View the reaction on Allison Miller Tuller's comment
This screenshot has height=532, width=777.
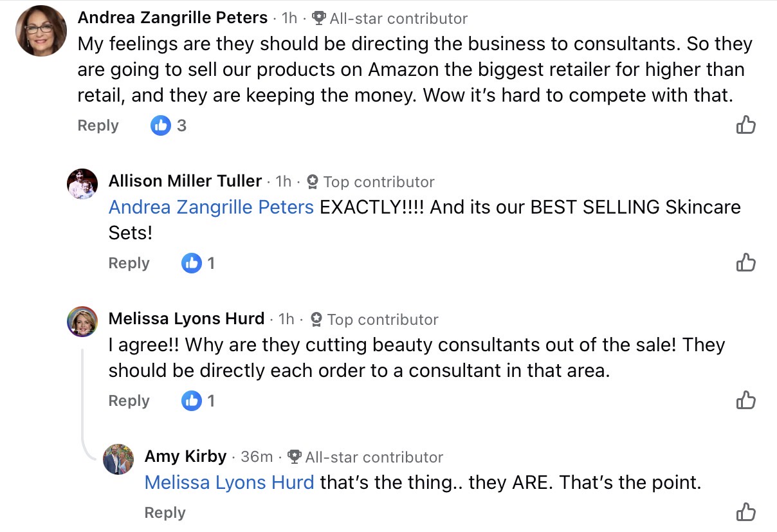tap(199, 263)
